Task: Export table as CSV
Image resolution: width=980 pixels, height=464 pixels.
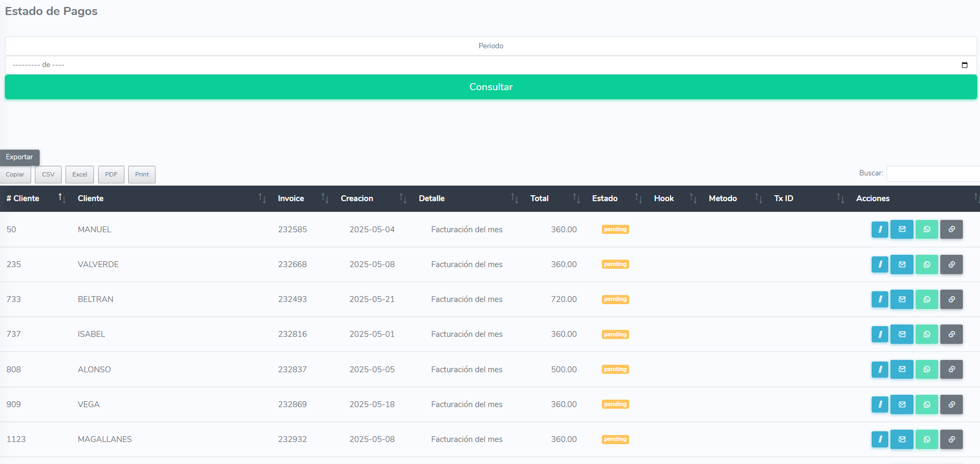Action: [48, 174]
